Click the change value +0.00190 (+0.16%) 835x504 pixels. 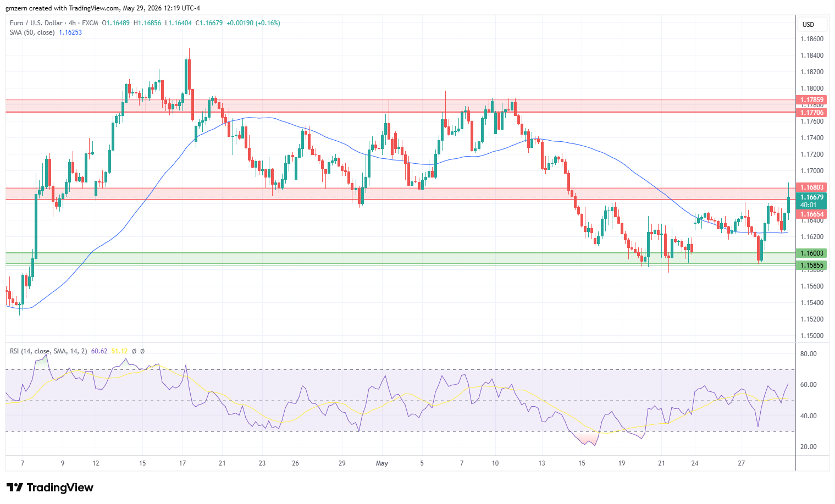click(x=253, y=23)
